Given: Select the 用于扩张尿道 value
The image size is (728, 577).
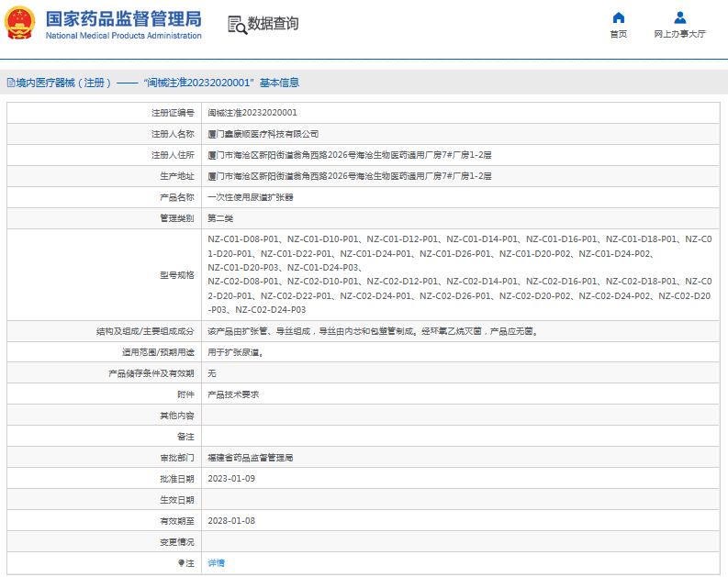Looking at the screenshot, I should pyautogui.click(x=236, y=352).
